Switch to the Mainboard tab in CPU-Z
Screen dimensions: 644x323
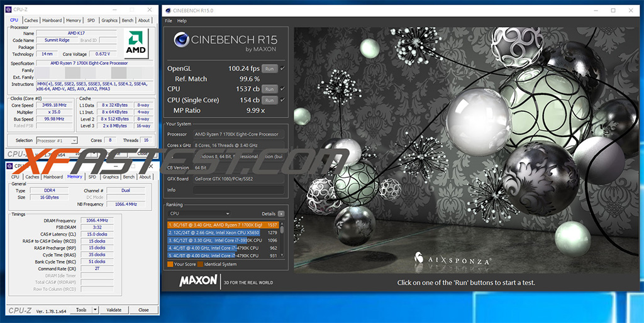(x=52, y=20)
